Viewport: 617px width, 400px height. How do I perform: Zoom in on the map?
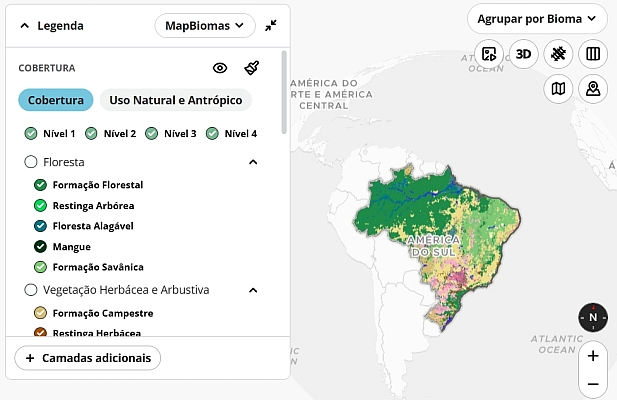point(592,356)
